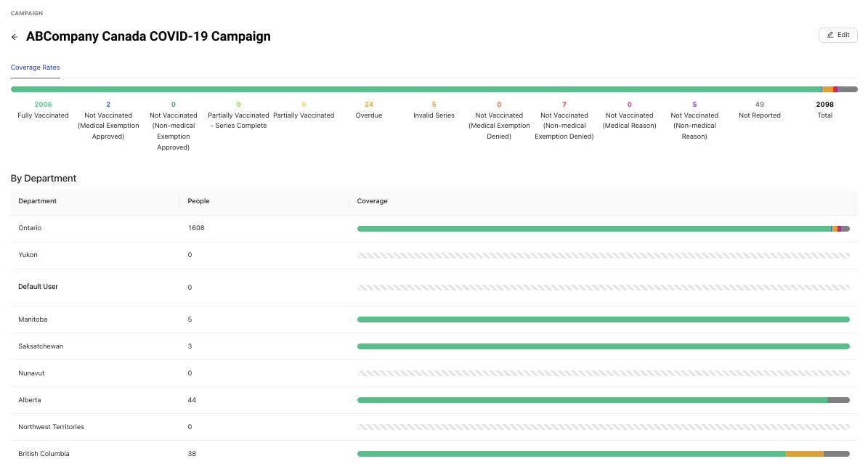Image resolution: width=868 pixels, height=464 pixels.
Task: Click the overall campaign coverage progress bar
Action: pos(434,89)
